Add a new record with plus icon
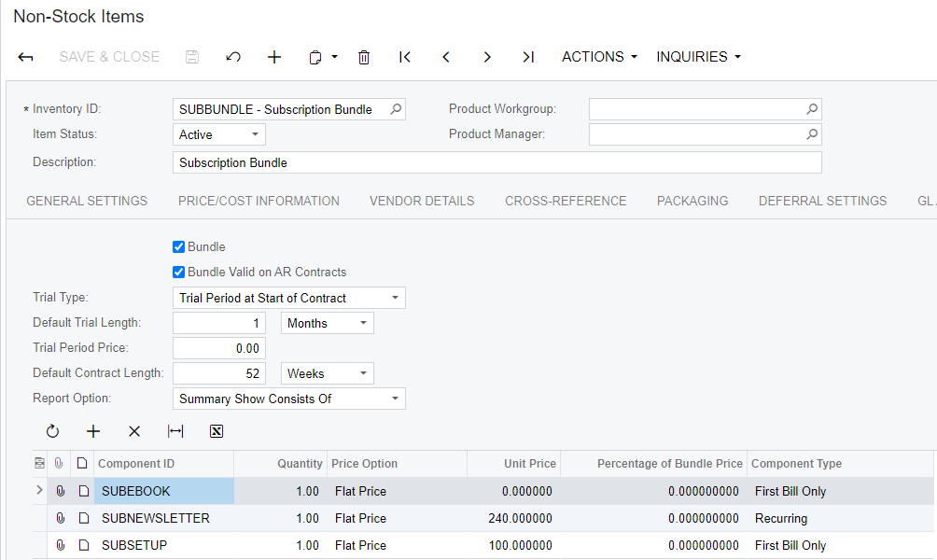 coord(274,57)
